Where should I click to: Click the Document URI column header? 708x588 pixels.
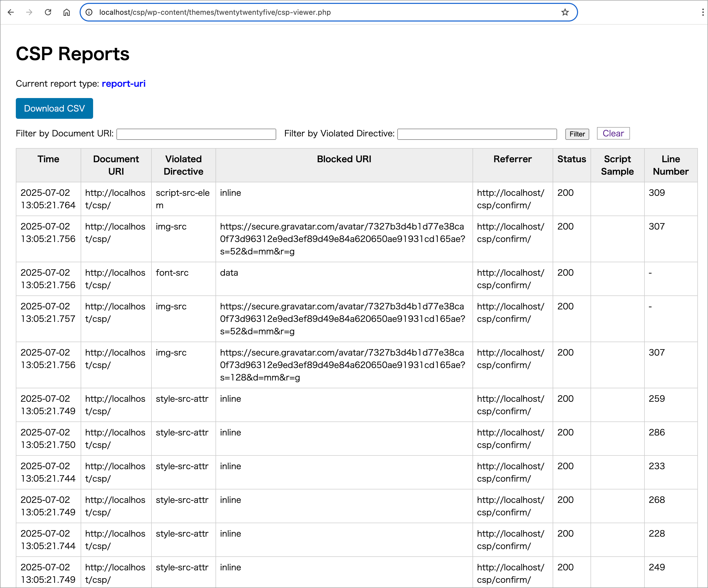(116, 165)
